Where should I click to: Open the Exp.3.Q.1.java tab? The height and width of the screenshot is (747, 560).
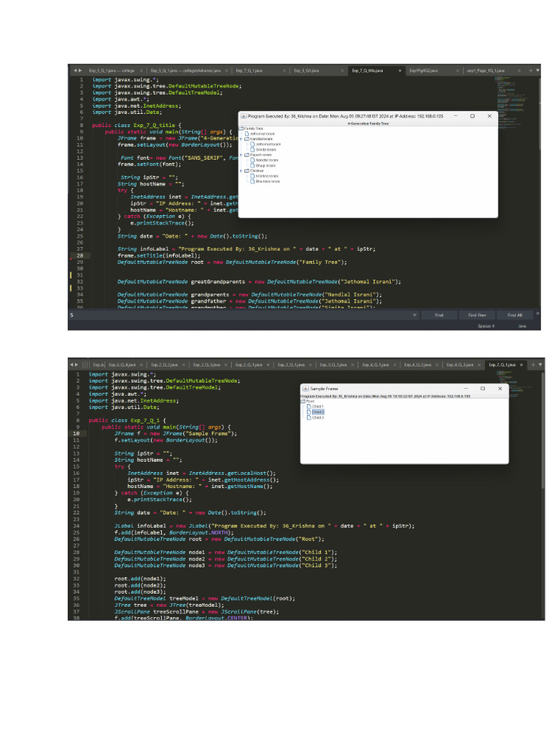pos(291,365)
